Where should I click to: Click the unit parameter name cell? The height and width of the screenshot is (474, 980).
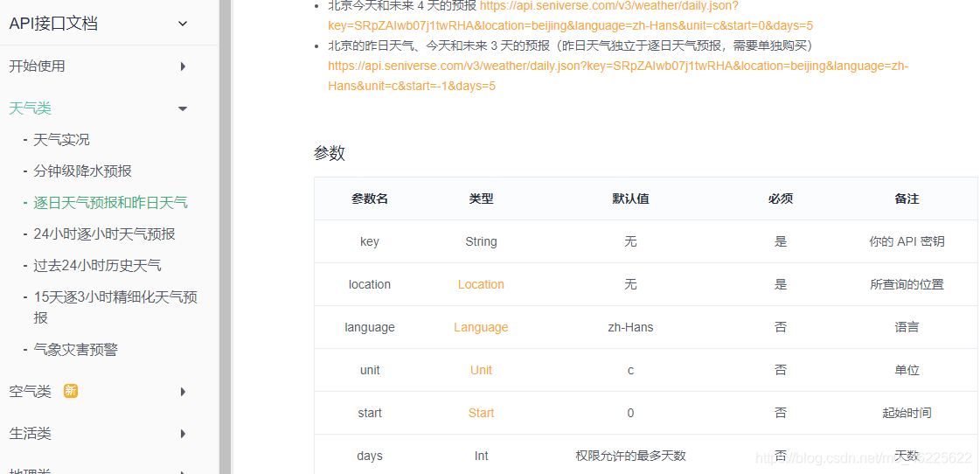(x=370, y=370)
